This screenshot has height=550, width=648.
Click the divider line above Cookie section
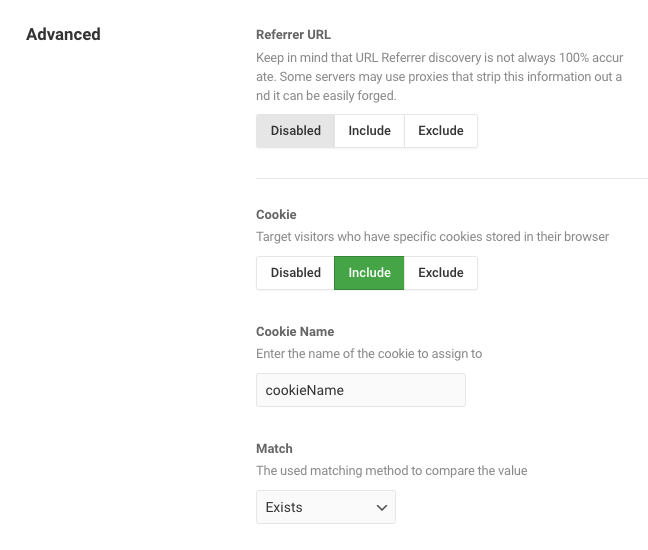click(x=452, y=179)
